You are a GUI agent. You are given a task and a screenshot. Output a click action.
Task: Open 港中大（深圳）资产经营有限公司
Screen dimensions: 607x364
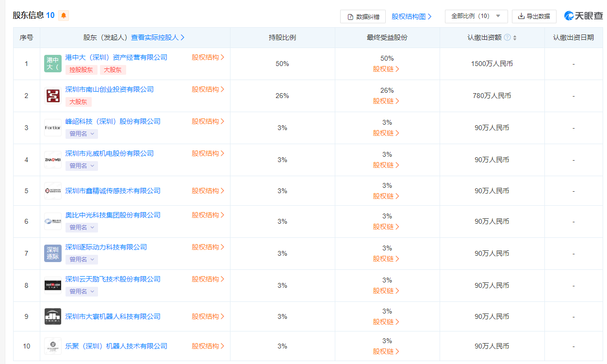click(116, 57)
